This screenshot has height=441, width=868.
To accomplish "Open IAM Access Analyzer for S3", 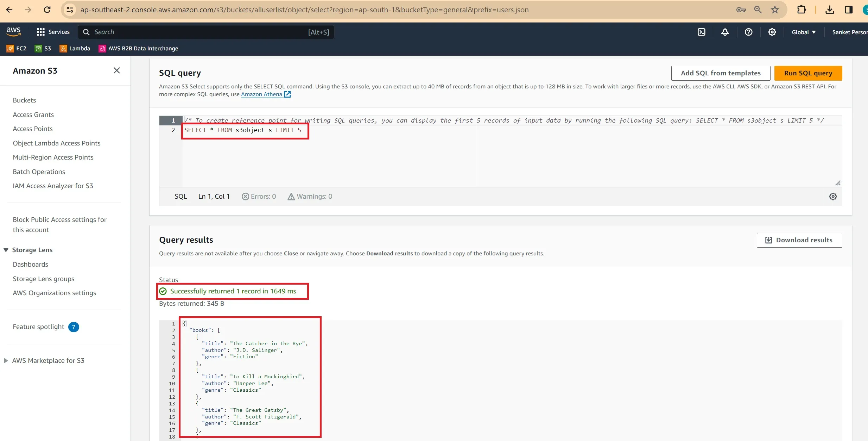I will pyautogui.click(x=53, y=186).
